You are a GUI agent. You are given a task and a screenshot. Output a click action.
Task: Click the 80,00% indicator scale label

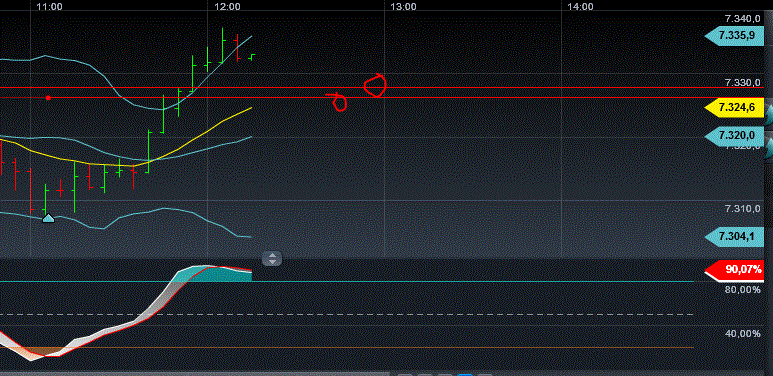742,290
